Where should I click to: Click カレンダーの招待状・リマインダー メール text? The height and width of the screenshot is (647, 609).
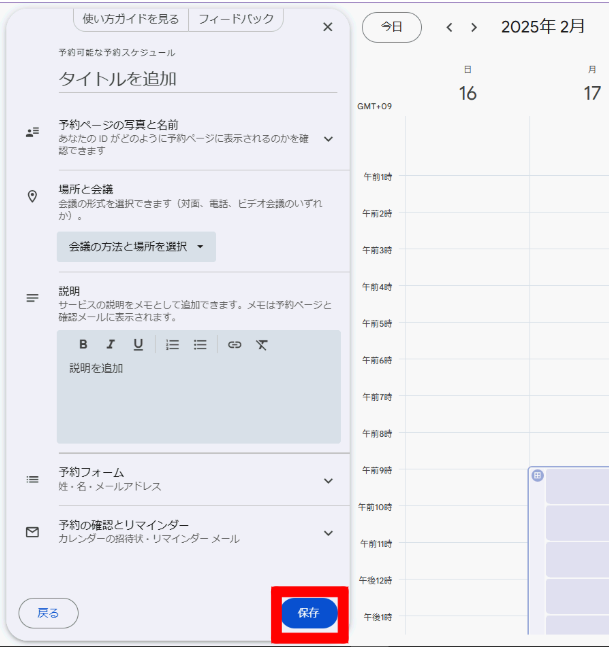pyautogui.click(x=149, y=539)
